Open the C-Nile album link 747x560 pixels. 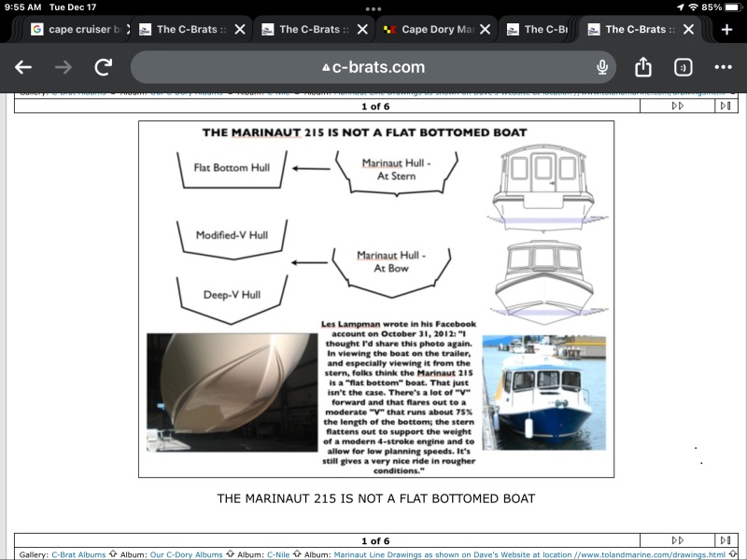tap(278, 554)
